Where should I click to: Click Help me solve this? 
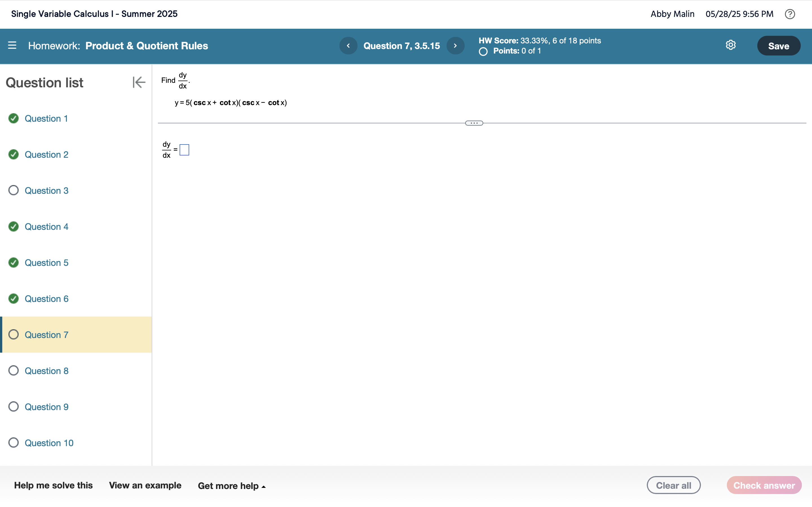(53, 485)
